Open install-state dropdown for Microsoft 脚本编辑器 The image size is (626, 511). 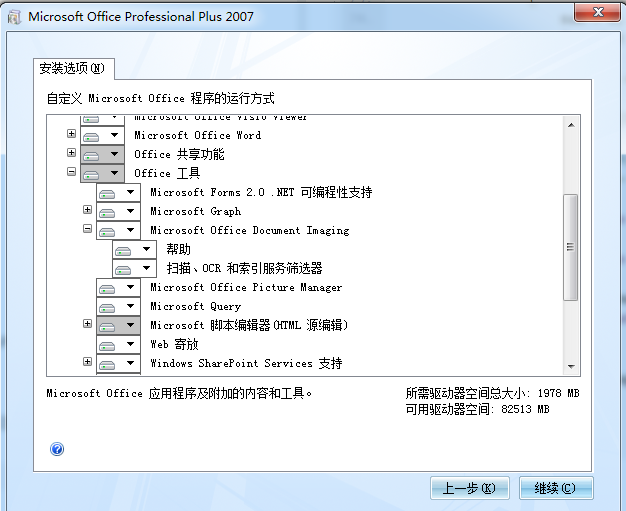tap(118, 325)
